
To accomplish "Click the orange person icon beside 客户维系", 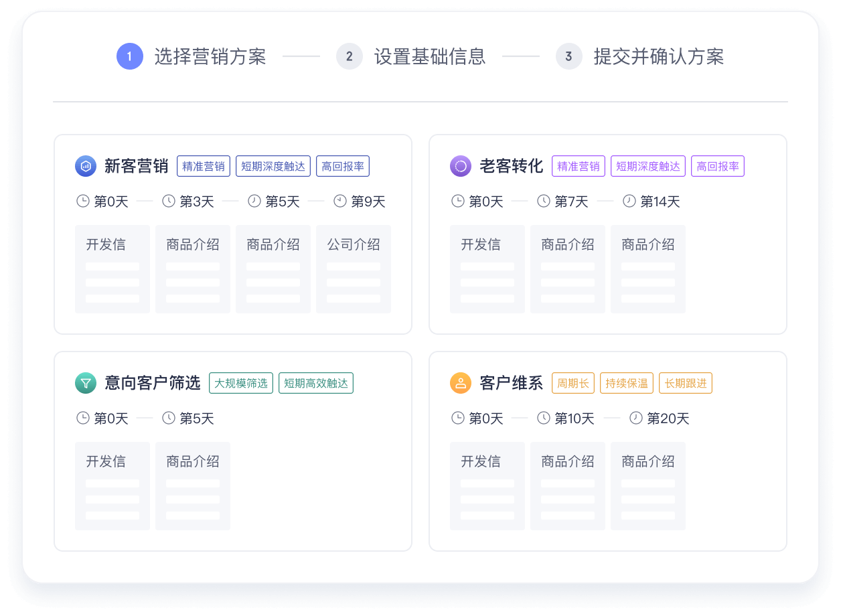I will pyautogui.click(x=461, y=383).
